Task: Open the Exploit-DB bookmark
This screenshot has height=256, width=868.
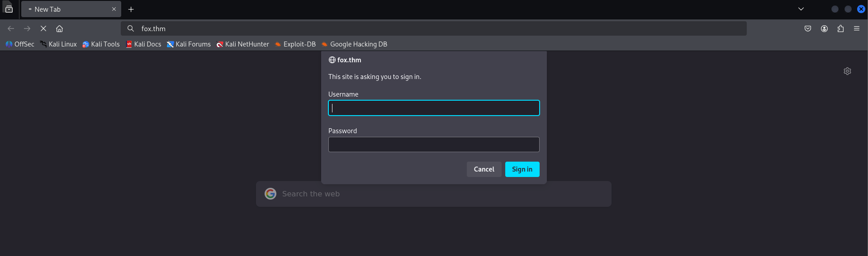Action: pyautogui.click(x=295, y=44)
